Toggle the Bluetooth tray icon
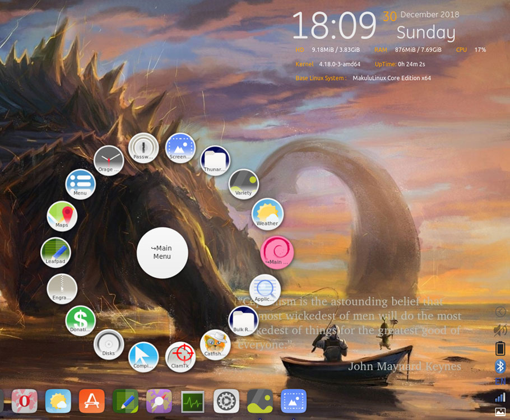 (500, 366)
